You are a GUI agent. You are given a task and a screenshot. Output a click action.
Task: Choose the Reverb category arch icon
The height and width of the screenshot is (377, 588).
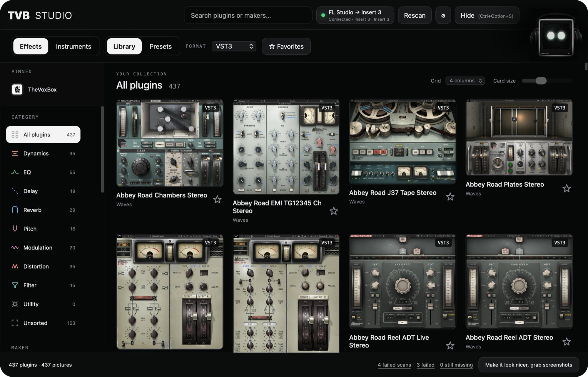click(x=15, y=210)
